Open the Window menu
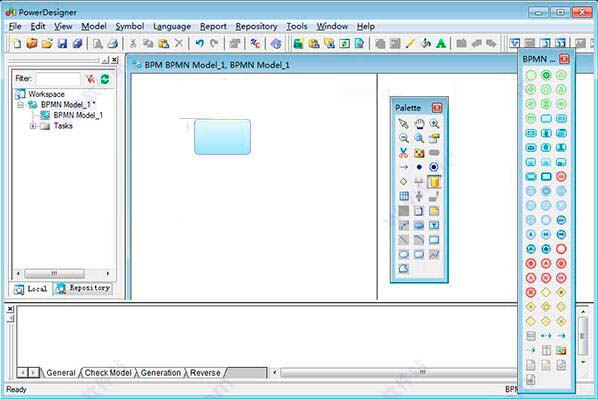 (x=332, y=26)
